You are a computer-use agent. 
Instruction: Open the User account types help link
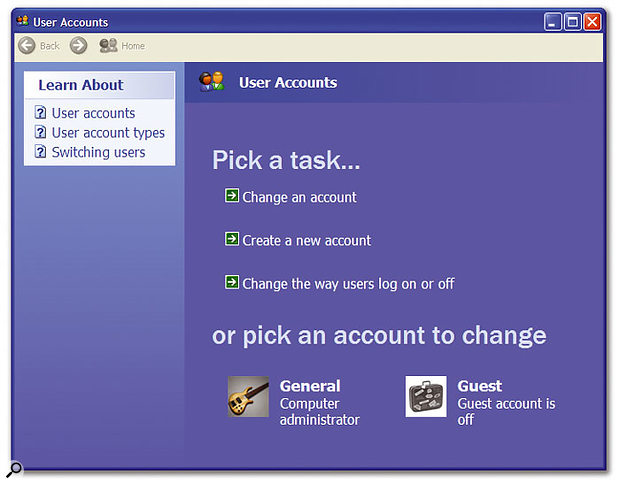pyautogui.click(x=108, y=133)
